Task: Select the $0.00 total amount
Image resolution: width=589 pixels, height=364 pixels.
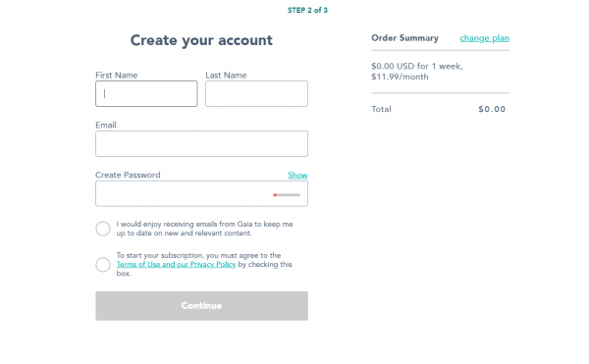Action: (492, 109)
